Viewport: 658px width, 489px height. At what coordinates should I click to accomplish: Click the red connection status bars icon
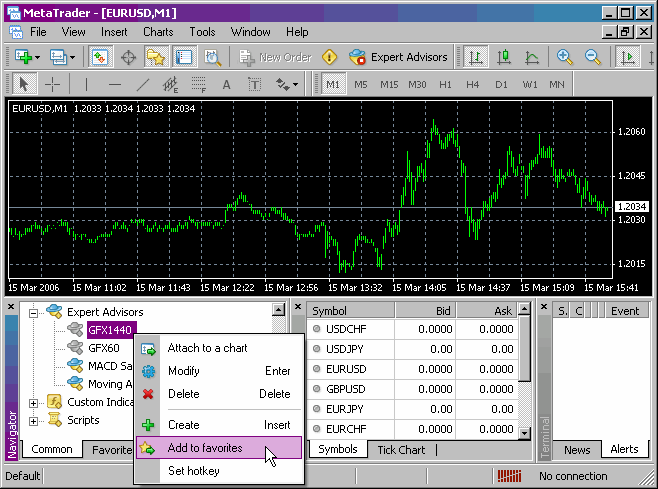[509, 476]
